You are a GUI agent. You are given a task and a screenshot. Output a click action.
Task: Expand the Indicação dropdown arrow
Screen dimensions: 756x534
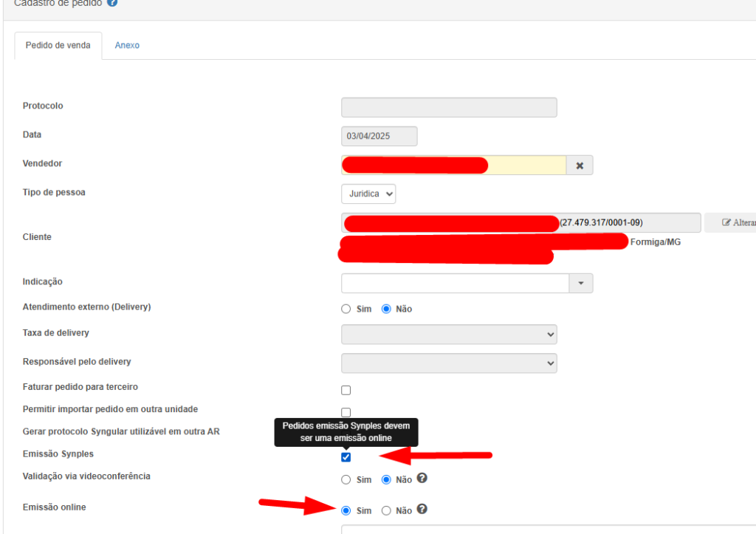click(580, 283)
